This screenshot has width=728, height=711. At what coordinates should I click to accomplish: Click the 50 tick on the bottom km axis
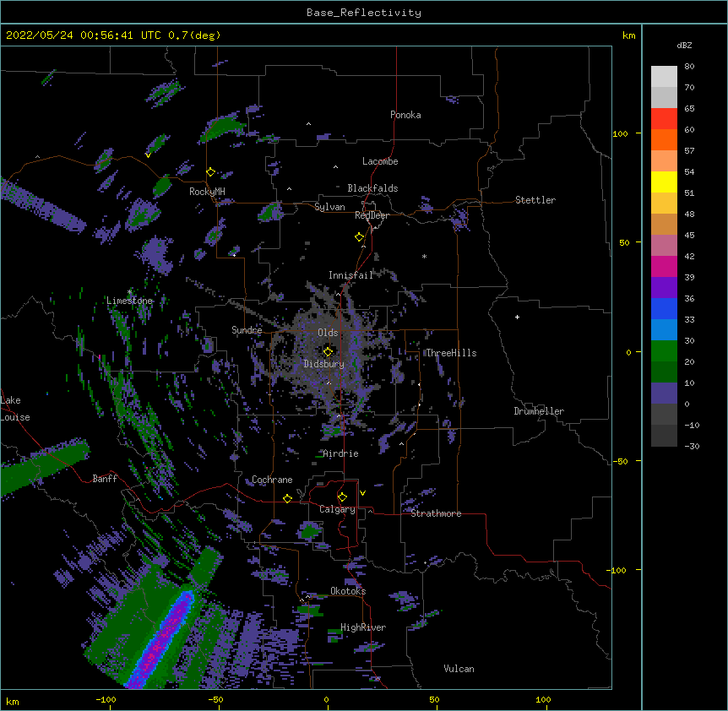point(434,699)
